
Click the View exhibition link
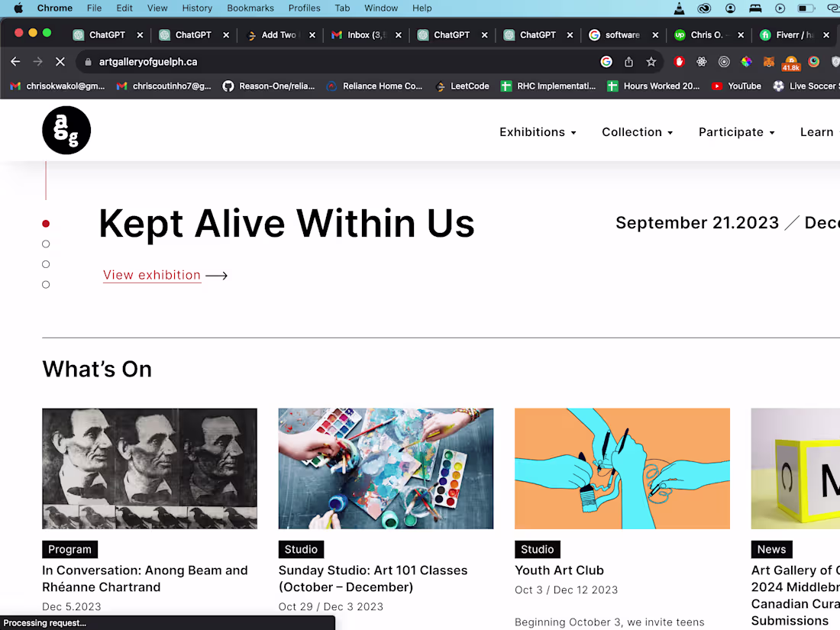click(x=152, y=275)
